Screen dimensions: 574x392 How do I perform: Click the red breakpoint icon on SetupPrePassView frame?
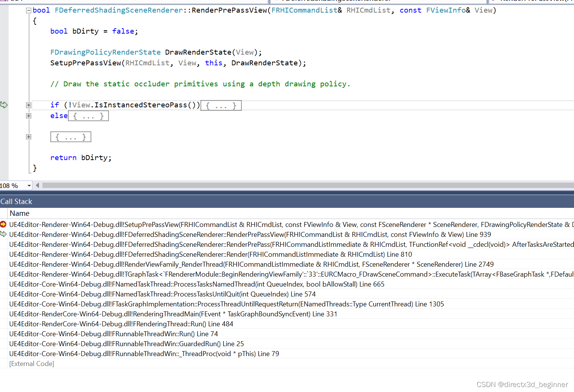click(x=3, y=224)
